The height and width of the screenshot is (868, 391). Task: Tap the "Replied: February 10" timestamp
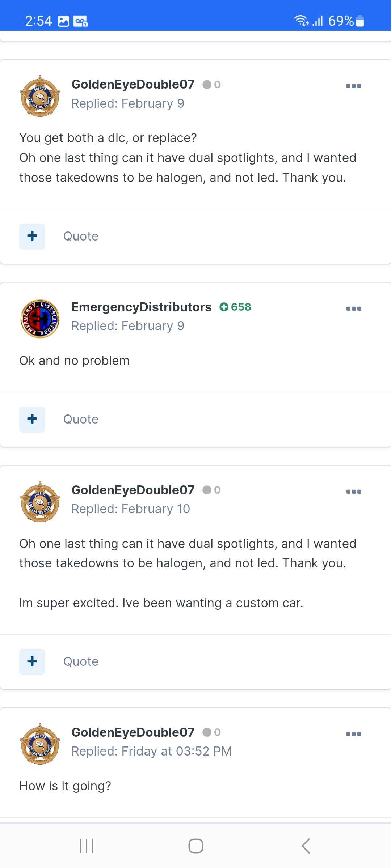coord(131,509)
